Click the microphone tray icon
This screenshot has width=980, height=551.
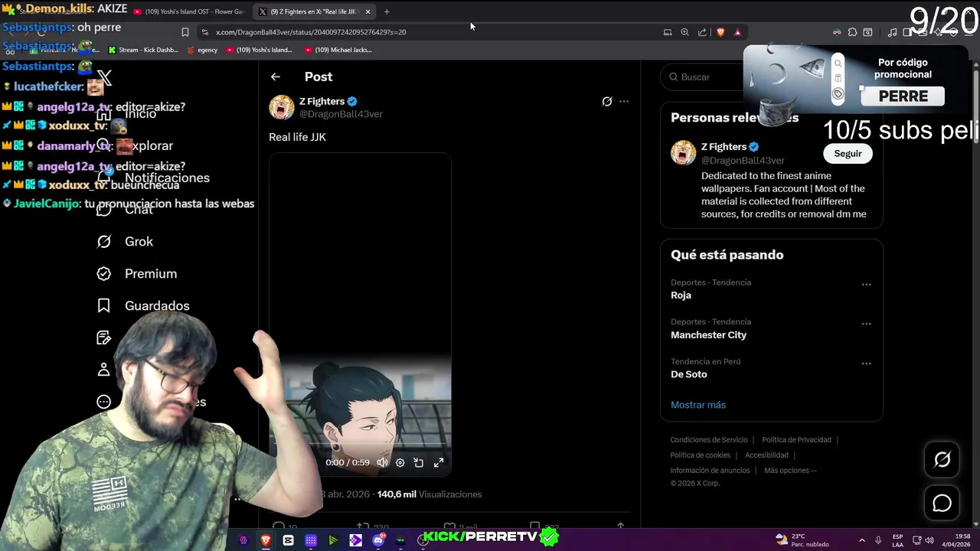pyautogui.click(x=878, y=540)
